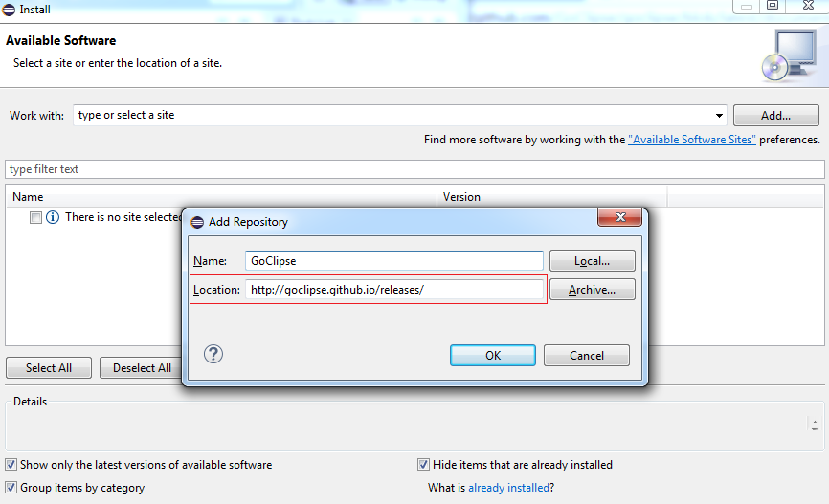Click the info icon beside 'There is no site selected'
The image size is (829, 504).
point(53,217)
